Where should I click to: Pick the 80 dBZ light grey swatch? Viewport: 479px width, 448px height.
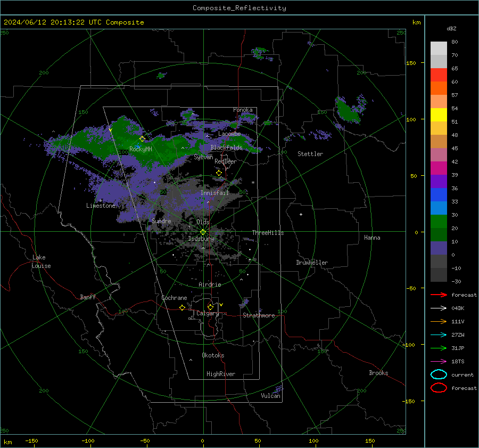click(x=439, y=48)
